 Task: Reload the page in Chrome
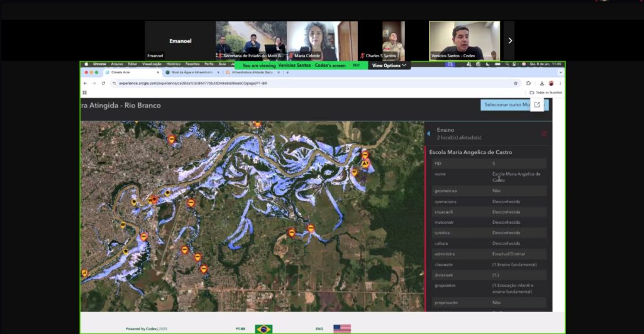coord(103,83)
